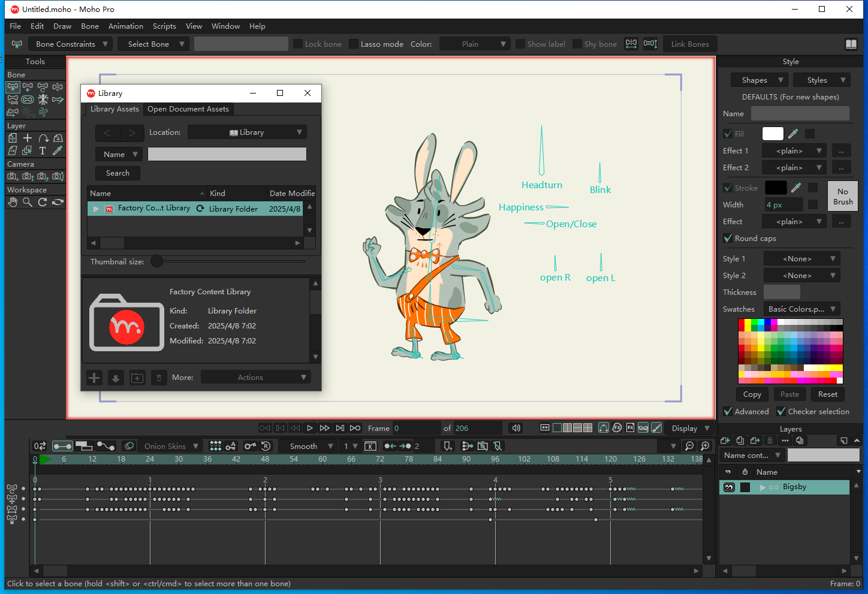Click the fill color eyedropper icon

(x=793, y=134)
